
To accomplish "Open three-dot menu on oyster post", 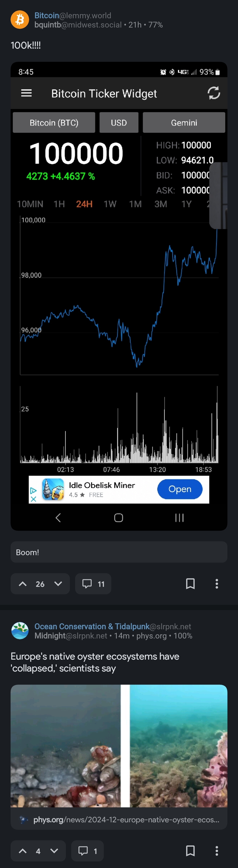I will [x=217, y=851].
